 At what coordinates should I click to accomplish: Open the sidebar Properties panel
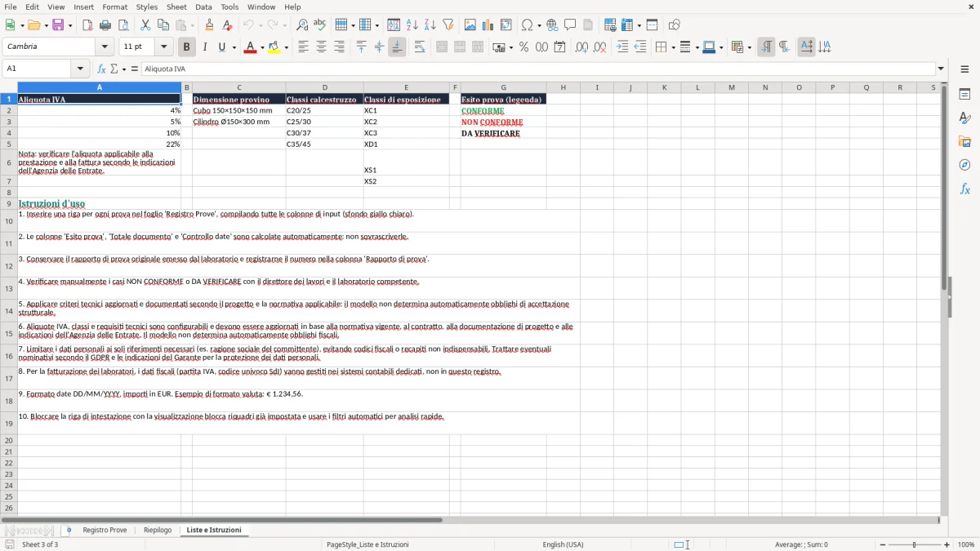coord(964,94)
